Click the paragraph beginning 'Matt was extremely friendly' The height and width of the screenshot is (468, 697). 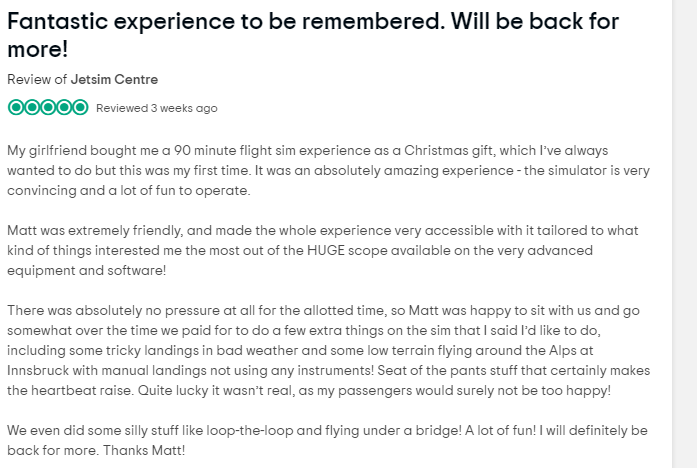point(323,250)
